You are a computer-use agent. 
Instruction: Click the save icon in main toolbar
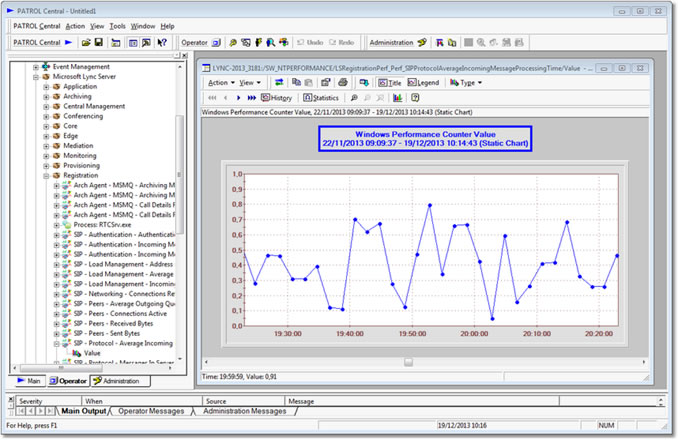tap(100, 43)
